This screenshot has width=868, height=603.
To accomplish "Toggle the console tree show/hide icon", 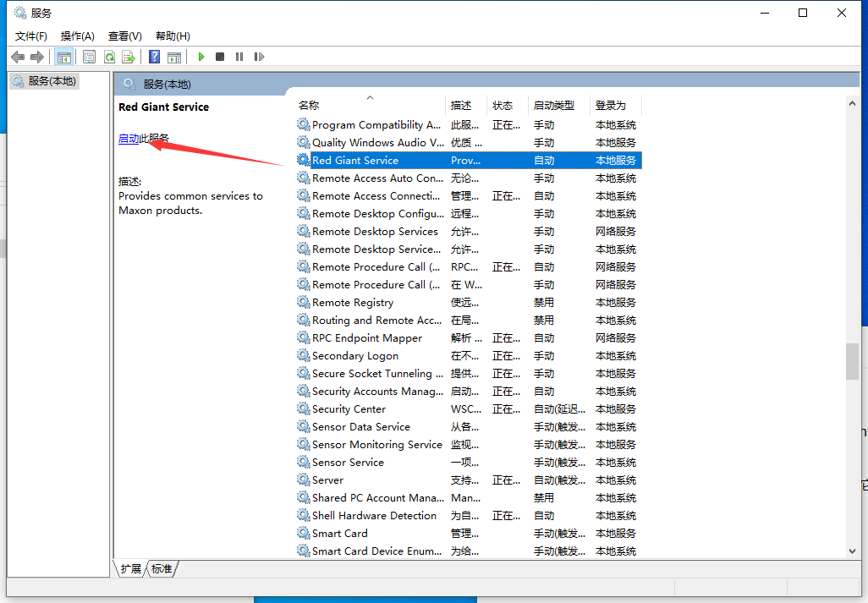I will pos(63,57).
